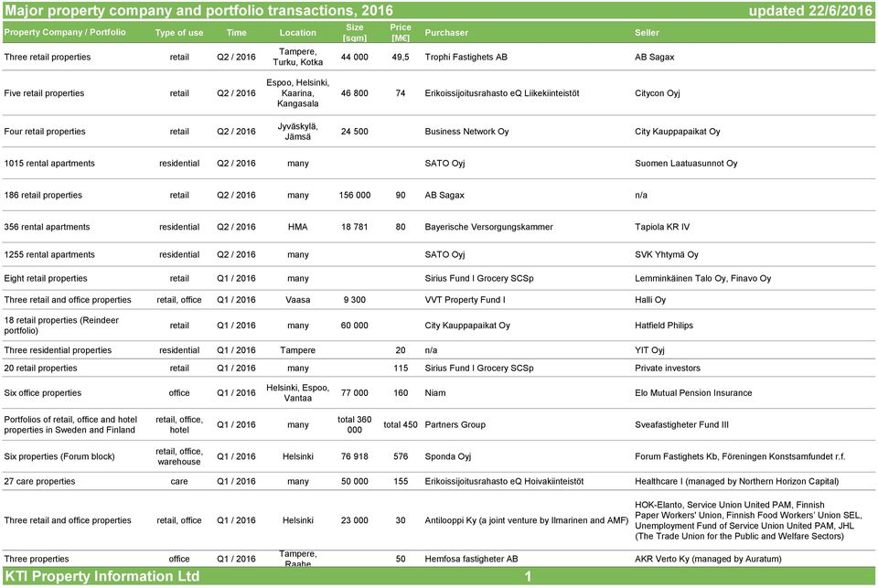878x588 pixels.
Task: Select the 'Eight retail properties' row name
Action: click(46, 278)
